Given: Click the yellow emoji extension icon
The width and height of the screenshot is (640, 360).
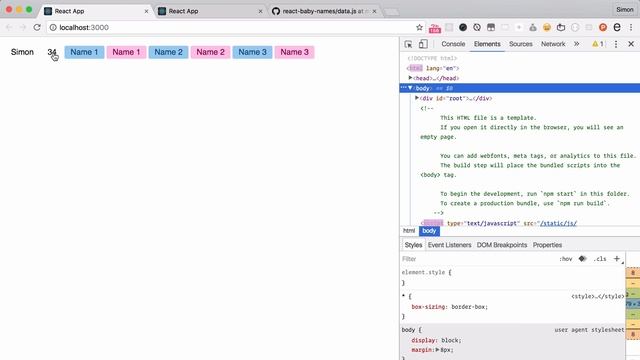Looking at the screenshot, I should 547,27.
